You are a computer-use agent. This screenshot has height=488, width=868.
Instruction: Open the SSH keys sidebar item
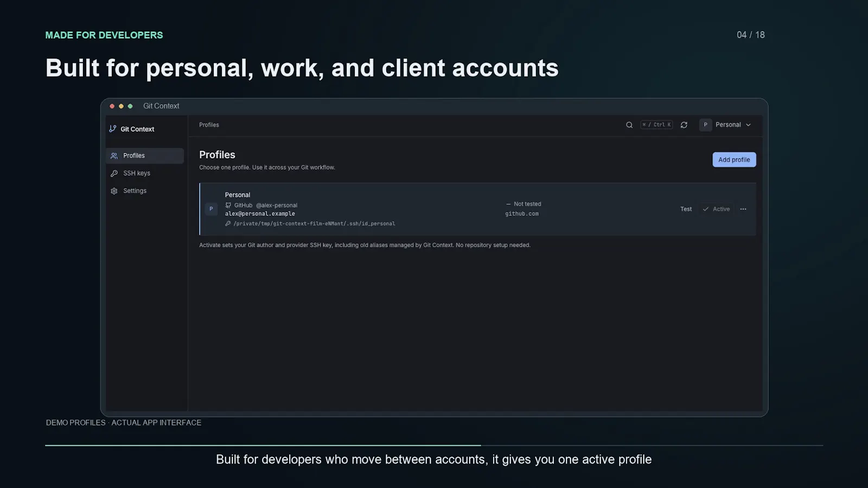(145, 174)
